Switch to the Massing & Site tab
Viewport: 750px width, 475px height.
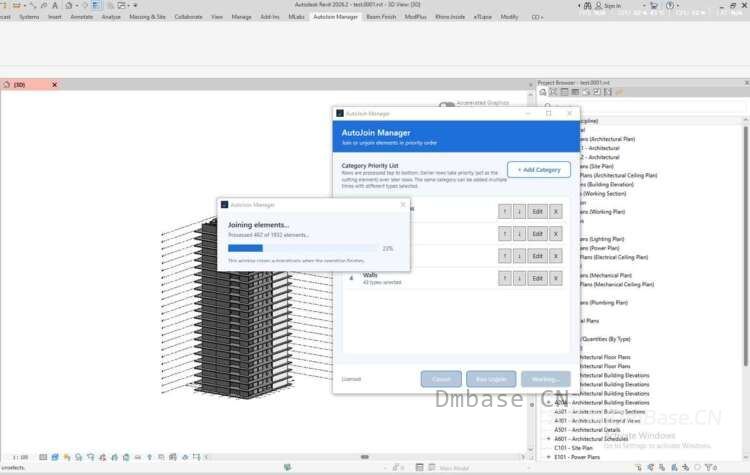(x=147, y=17)
